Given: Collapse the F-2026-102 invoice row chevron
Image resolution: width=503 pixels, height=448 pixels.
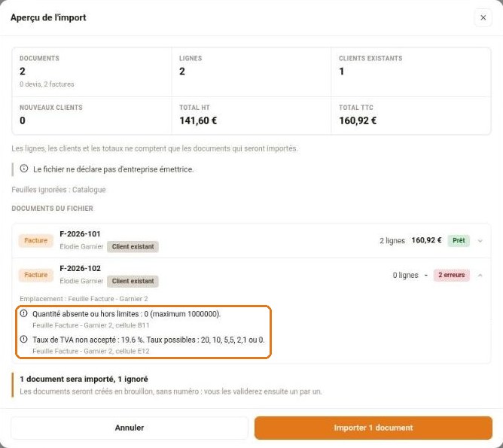Looking at the screenshot, I should click(x=480, y=275).
